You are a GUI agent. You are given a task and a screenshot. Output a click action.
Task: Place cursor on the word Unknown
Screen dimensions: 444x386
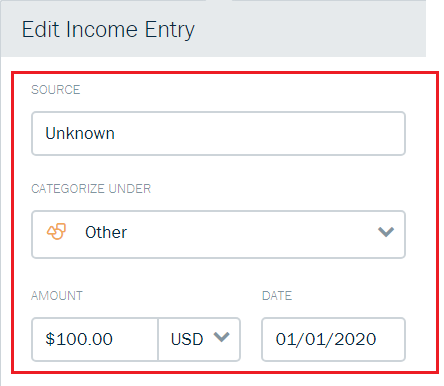tap(80, 133)
